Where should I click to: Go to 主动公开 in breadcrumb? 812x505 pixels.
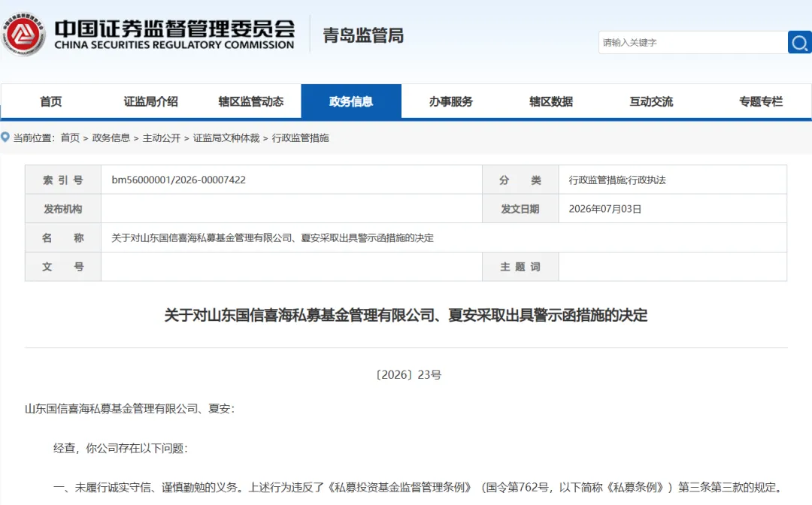[162, 138]
